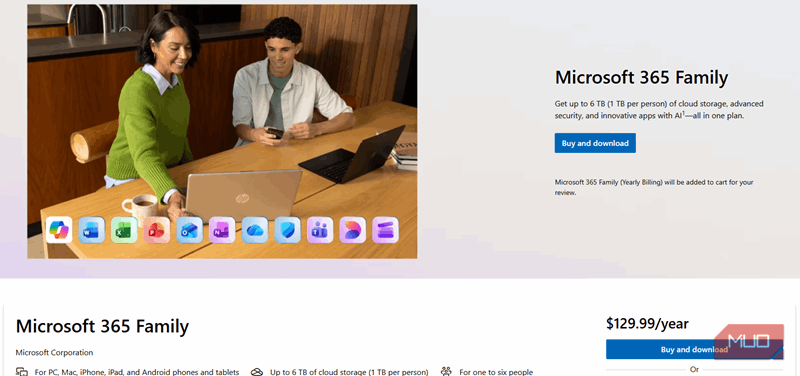Click the Copilot app icon

click(x=59, y=230)
